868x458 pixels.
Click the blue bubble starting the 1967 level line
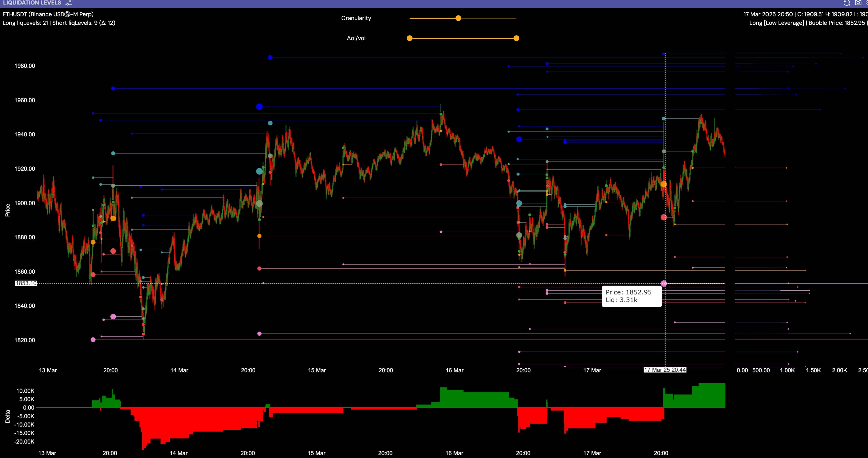[x=113, y=89]
